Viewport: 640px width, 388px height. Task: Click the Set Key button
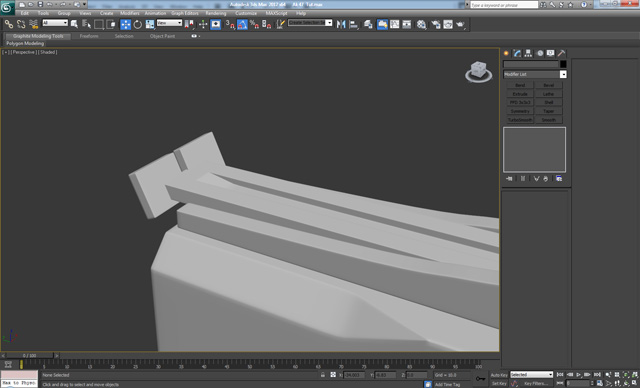[499, 384]
